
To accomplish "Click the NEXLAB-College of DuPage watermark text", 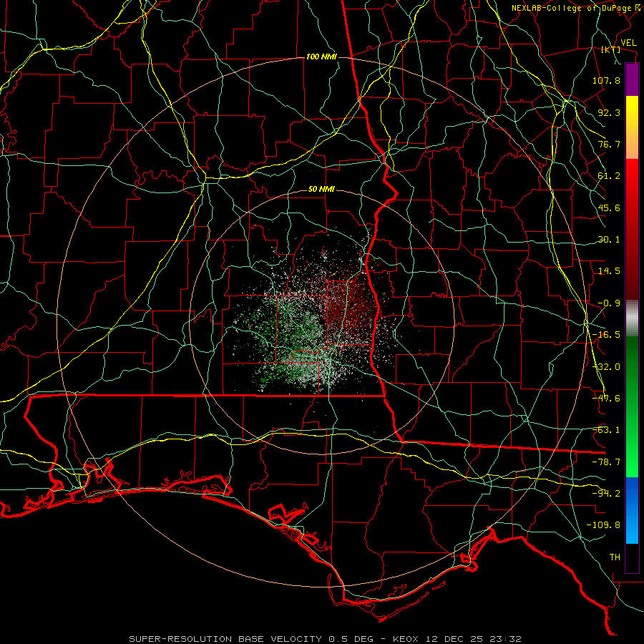I will coord(571,8).
